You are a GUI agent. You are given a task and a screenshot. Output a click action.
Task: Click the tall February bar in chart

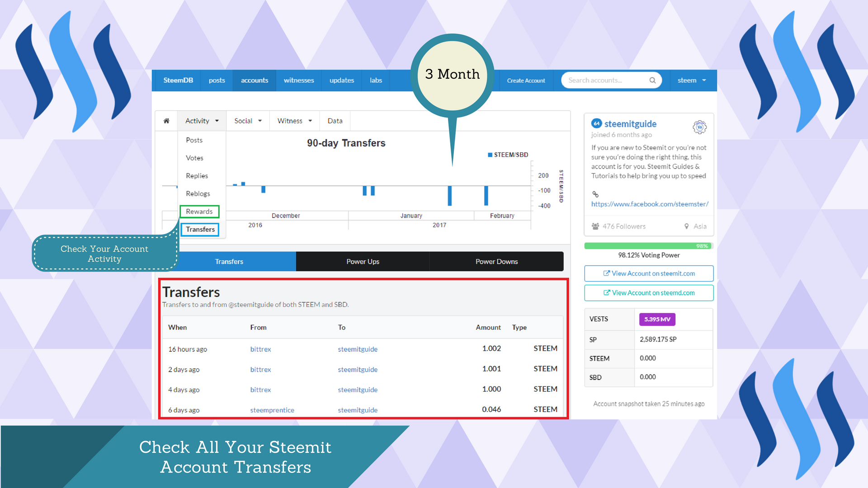pos(486,196)
